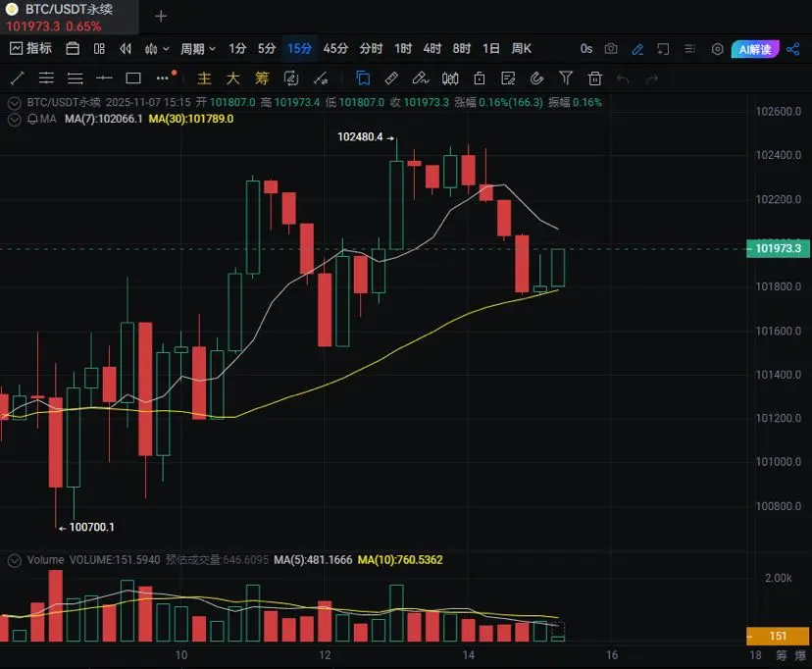812x669 pixels.
Task: Add a new tab with plus icon
Action: 161,17
